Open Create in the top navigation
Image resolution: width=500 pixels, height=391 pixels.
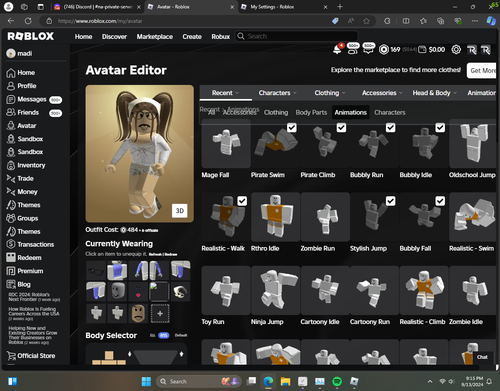pos(192,37)
